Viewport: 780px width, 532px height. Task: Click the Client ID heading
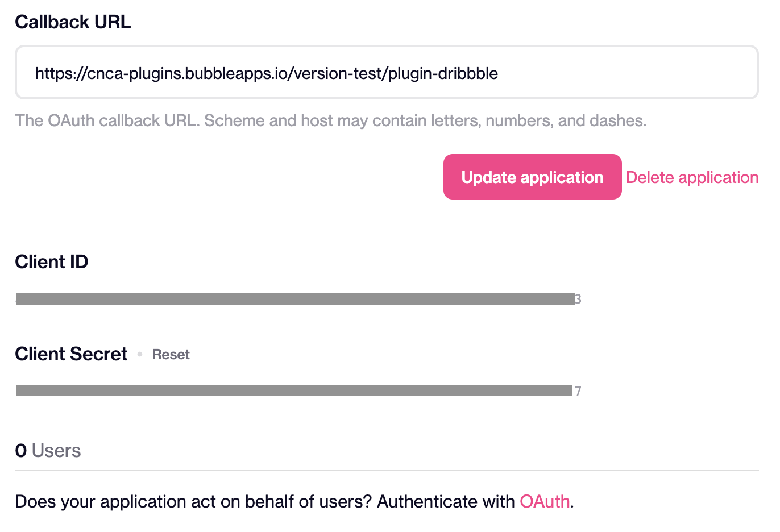[52, 262]
